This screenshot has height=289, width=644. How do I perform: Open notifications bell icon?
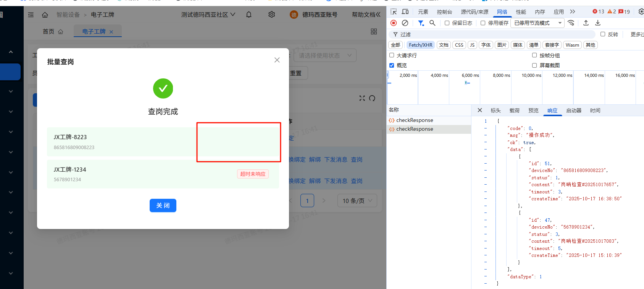[249, 15]
